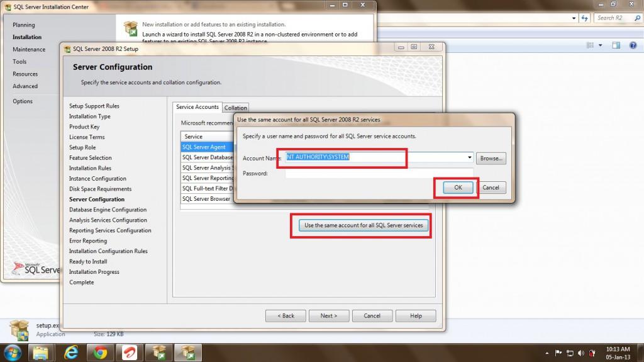Viewport: 644px width, 362px height.
Task: Show hidden tray icons arrow
Action: coord(547,353)
